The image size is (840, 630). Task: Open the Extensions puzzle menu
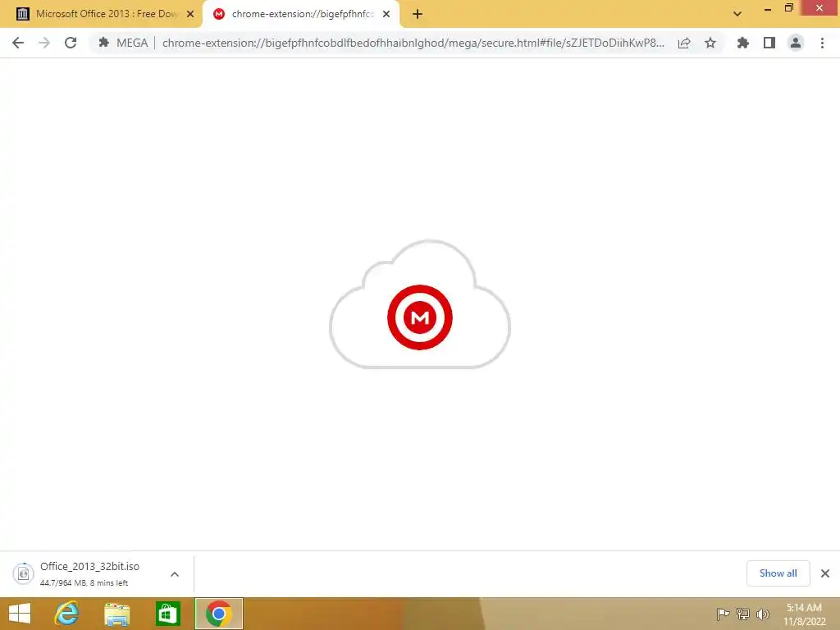pos(743,43)
